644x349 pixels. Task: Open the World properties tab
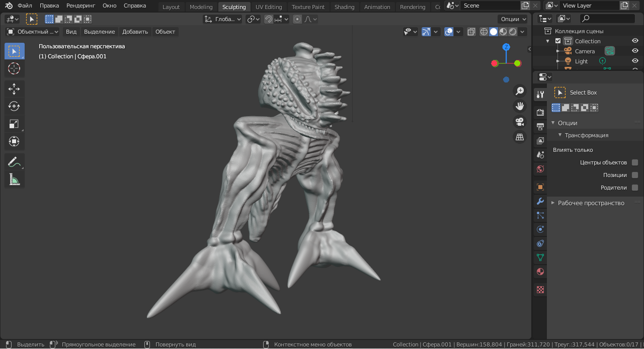pos(540,169)
